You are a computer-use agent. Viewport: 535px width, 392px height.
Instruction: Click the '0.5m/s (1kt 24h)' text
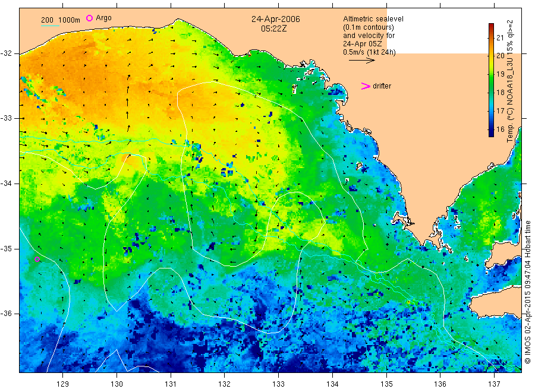click(369, 52)
